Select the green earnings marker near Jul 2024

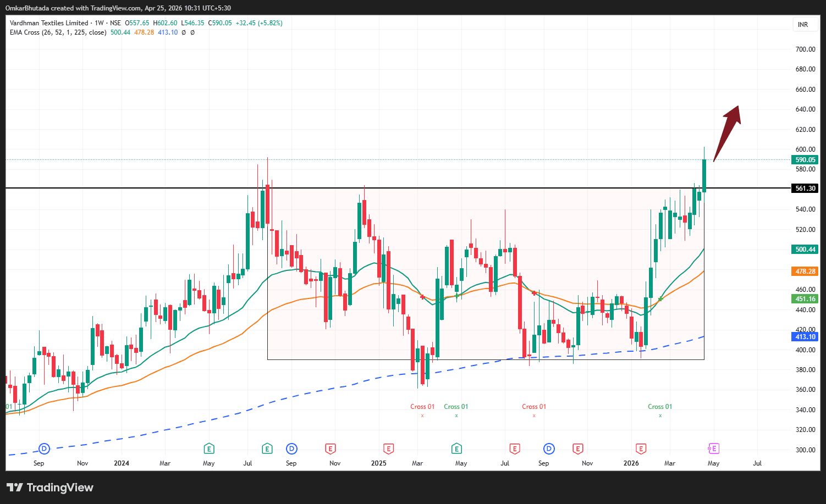pyautogui.click(x=267, y=449)
